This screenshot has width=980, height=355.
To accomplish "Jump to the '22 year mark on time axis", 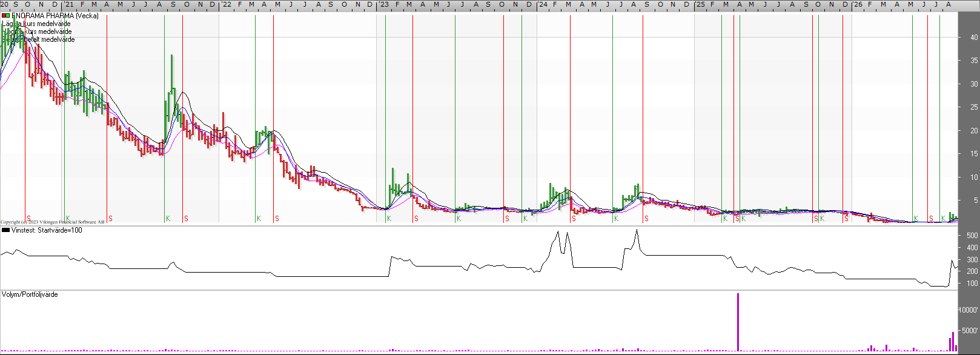I will click(x=226, y=4).
